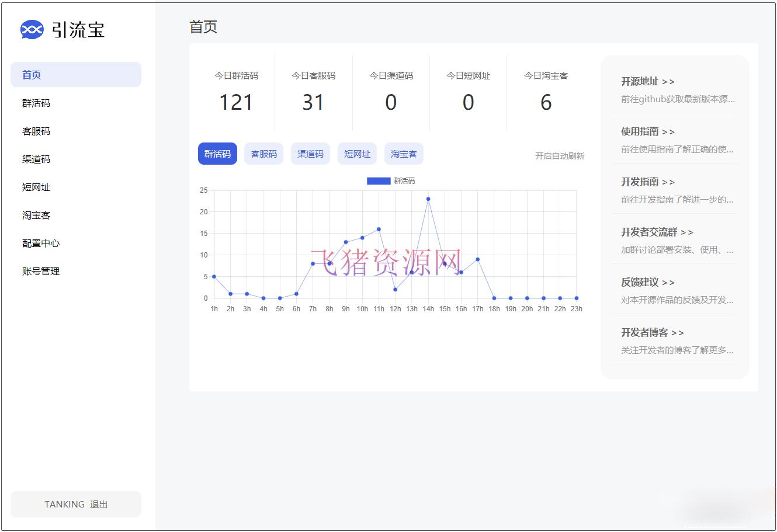Switch chart to 渠道码 tab
The height and width of the screenshot is (532, 777).
pyautogui.click(x=310, y=154)
